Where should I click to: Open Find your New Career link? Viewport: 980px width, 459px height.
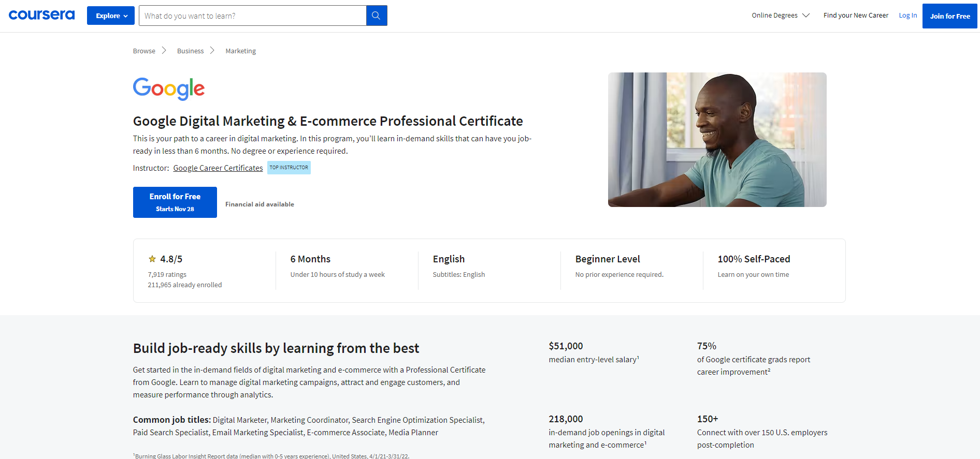(856, 16)
